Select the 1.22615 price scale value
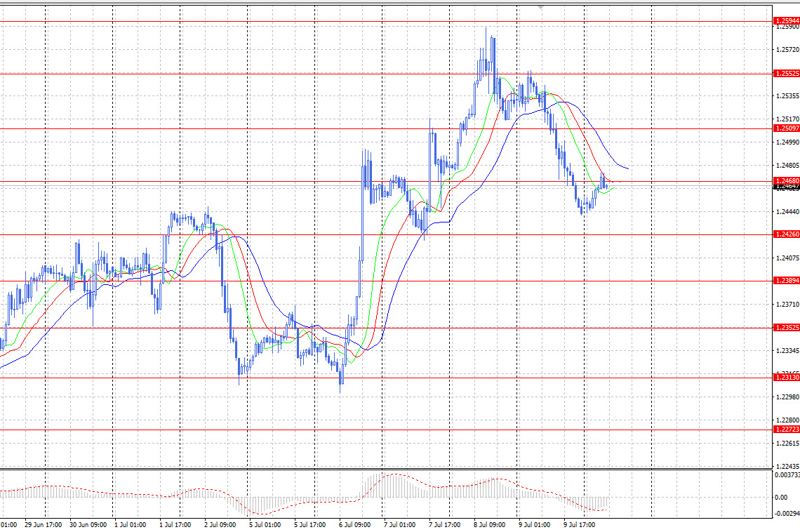Image resolution: width=800 pixels, height=532 pixels. 787,444
